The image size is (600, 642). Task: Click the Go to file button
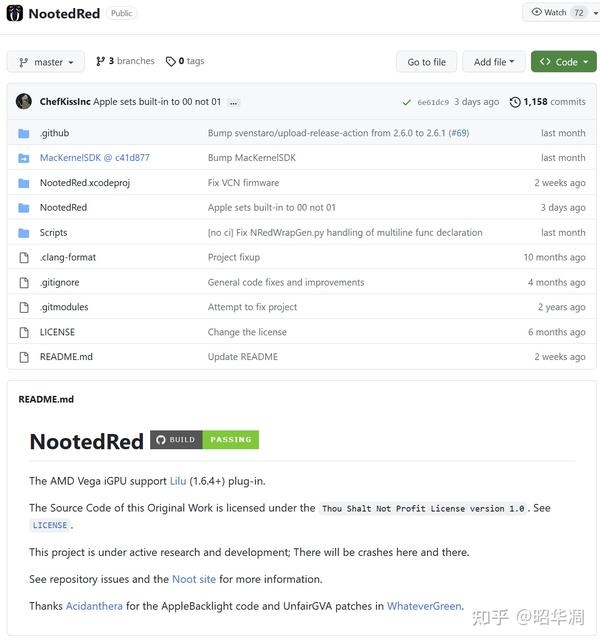click(426, 62)
